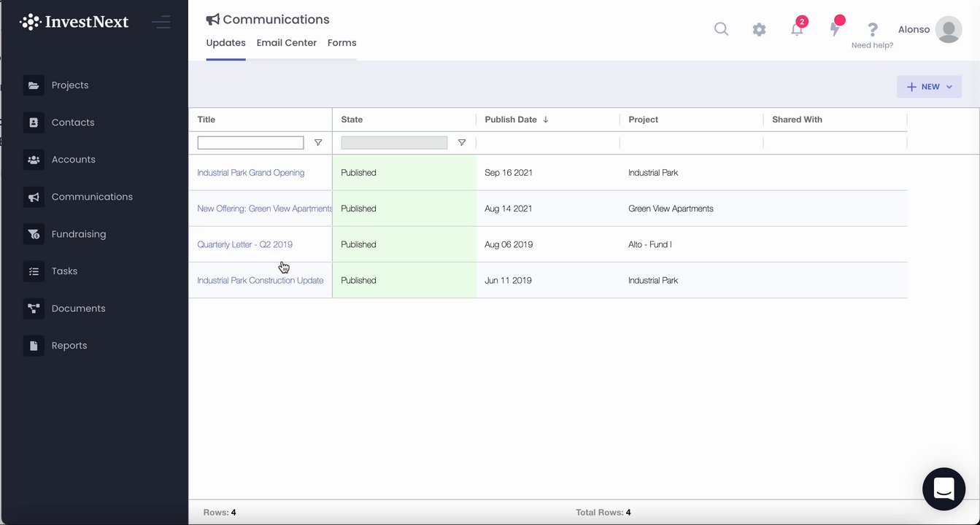Open the Need help question mark
The image size is (980, 525).
(x=872, y=30)
